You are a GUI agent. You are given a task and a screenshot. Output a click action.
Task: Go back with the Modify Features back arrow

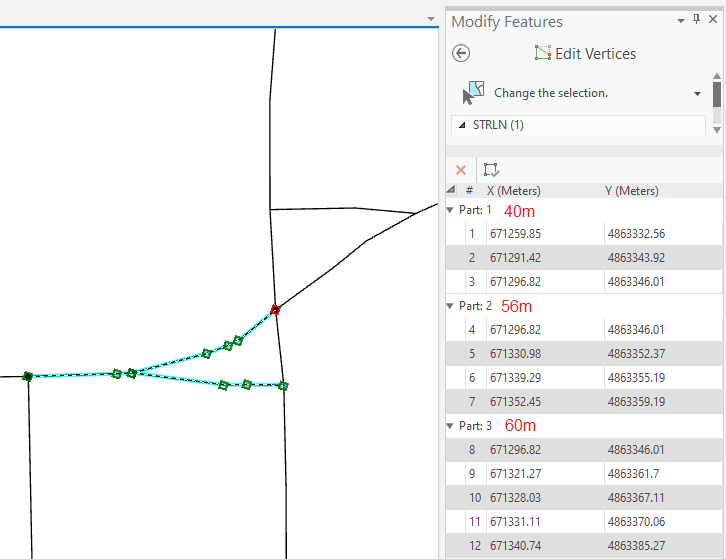[461, 53]
